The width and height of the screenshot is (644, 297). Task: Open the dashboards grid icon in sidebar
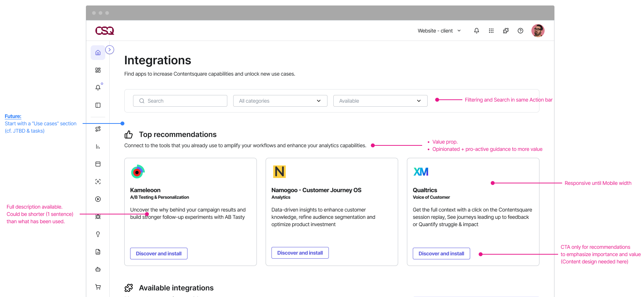click(x=98, y=70)
